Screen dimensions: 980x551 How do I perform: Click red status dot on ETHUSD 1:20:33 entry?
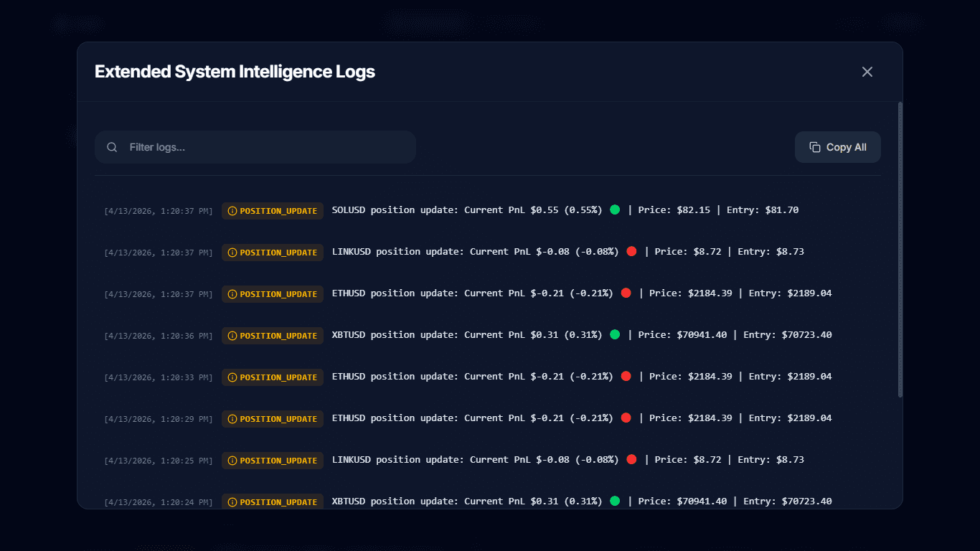[x=626, y=376]
